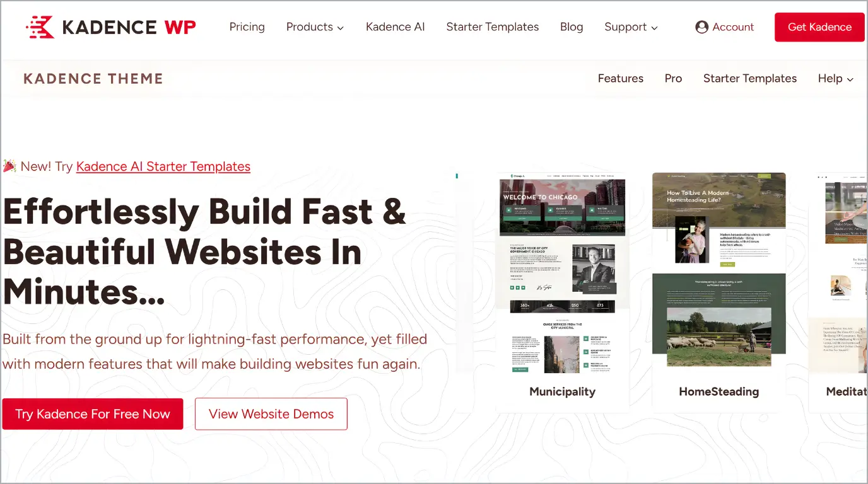Select Features in the theme navigation

(621, 78)
